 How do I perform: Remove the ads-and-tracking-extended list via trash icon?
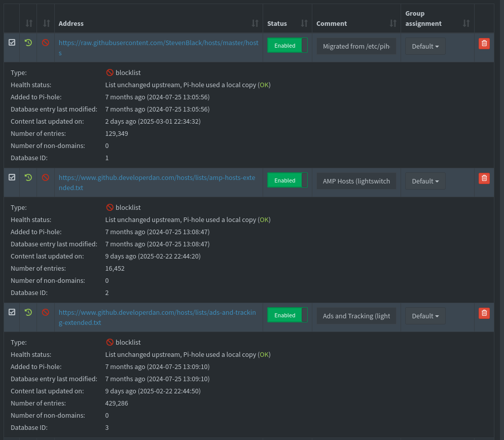[x=484, y=313]
